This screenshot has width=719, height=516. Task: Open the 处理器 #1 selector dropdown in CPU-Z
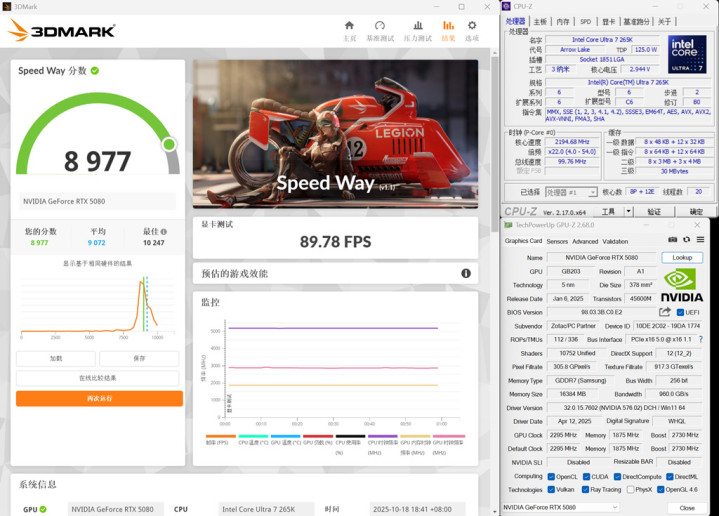pos(570,192)
